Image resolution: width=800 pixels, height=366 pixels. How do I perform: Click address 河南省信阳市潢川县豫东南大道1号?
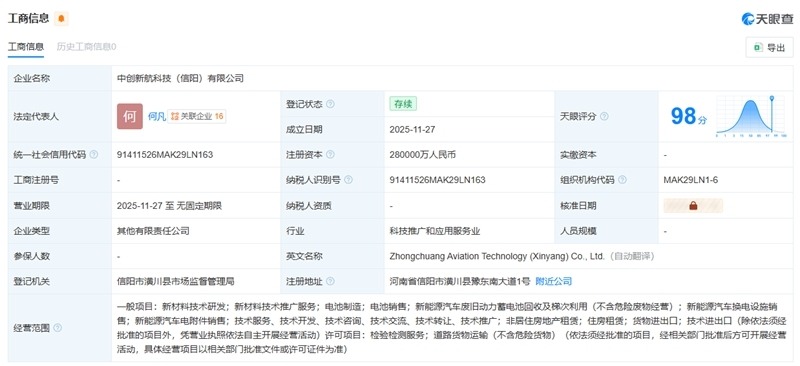coord(460,281)
